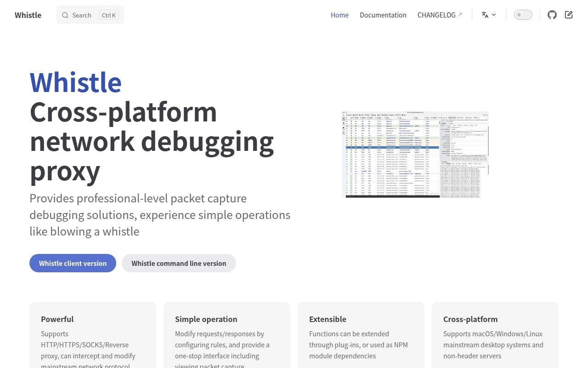The height and width of the screenshot is (368, 588).
Task: Go to the Home nav item
Action: [x=339, y=15]
